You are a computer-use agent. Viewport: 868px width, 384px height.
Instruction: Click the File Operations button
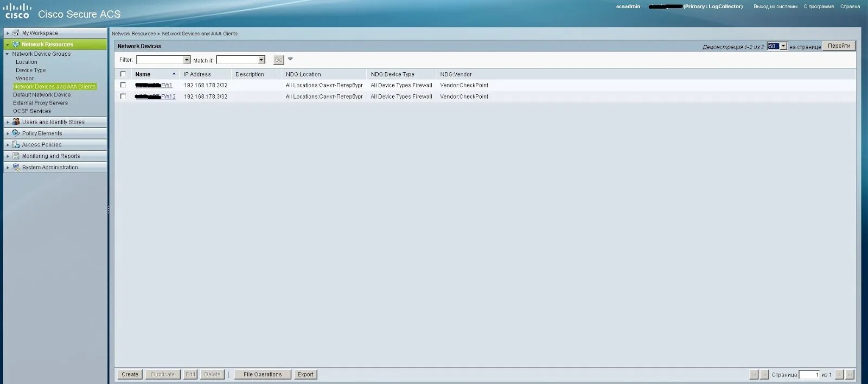tap(263, 375)
